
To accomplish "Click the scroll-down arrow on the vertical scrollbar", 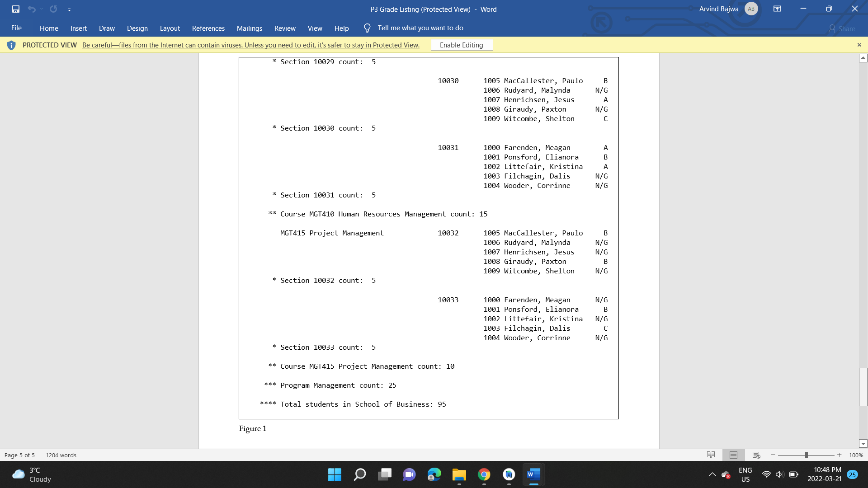I will coord(863,443).
